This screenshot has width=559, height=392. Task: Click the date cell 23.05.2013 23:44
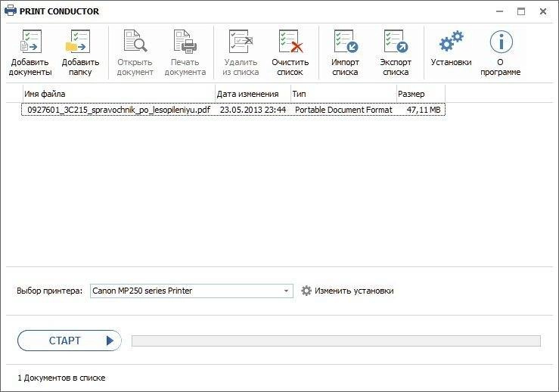click(253, 110)
